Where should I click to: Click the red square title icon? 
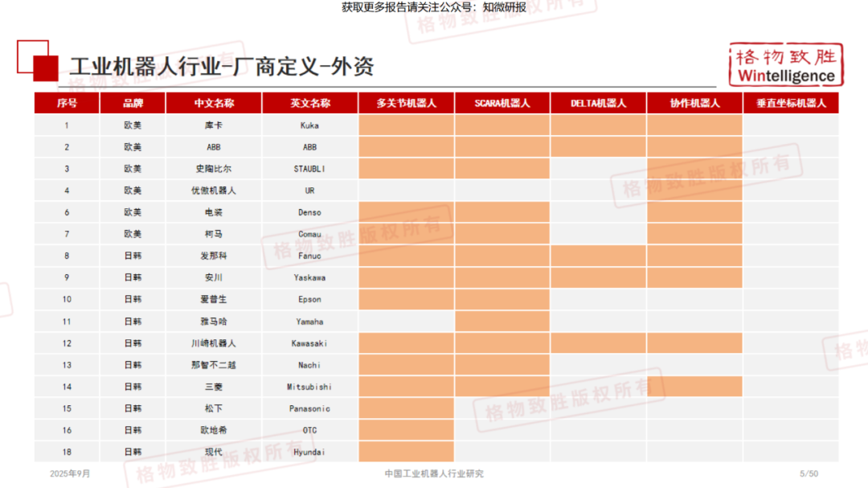pos(38,60)
